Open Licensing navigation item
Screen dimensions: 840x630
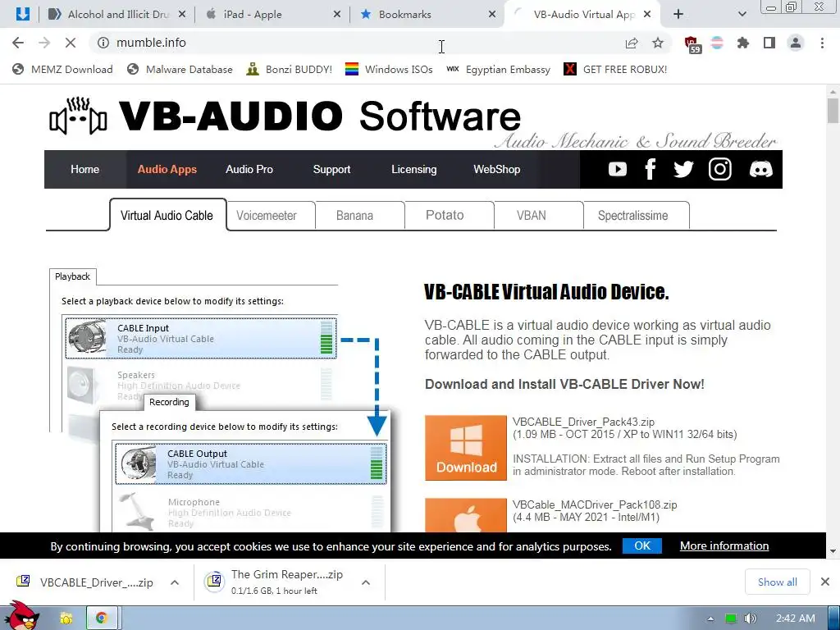(414, 169)
